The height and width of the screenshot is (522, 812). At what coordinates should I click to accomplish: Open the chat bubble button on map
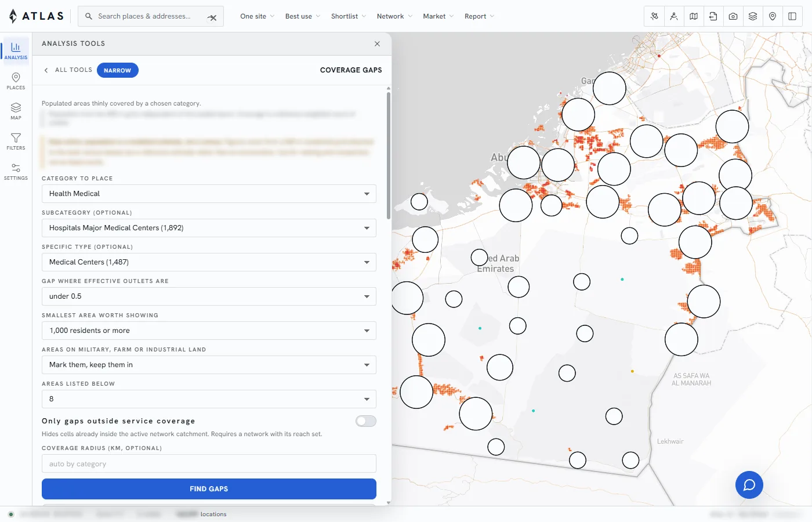click(x=749, y=485)
